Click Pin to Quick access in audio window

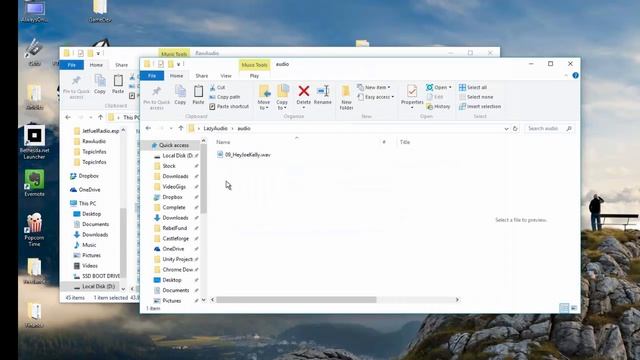coord(157,97)
